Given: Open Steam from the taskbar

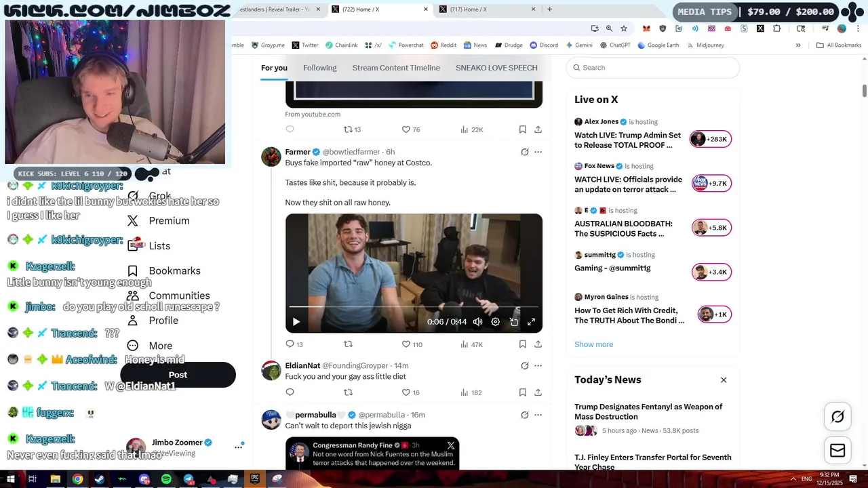Looking at the screenshot, I should click(x=100, y=479).
